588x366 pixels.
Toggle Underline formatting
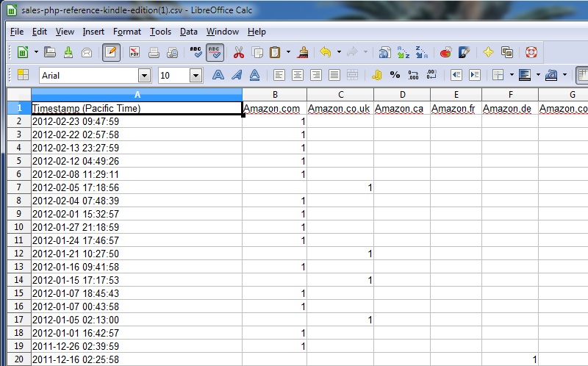click(254, 75)
